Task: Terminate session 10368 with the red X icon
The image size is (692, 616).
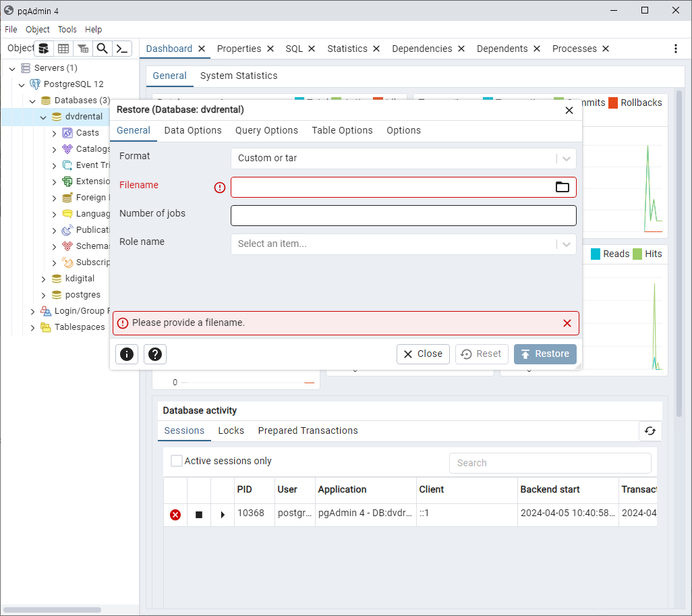Action: [175, 514]
